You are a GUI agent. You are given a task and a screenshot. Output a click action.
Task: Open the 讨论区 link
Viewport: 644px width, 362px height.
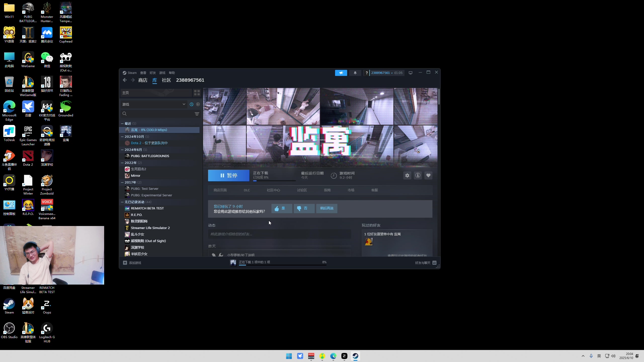coord(302,190)
